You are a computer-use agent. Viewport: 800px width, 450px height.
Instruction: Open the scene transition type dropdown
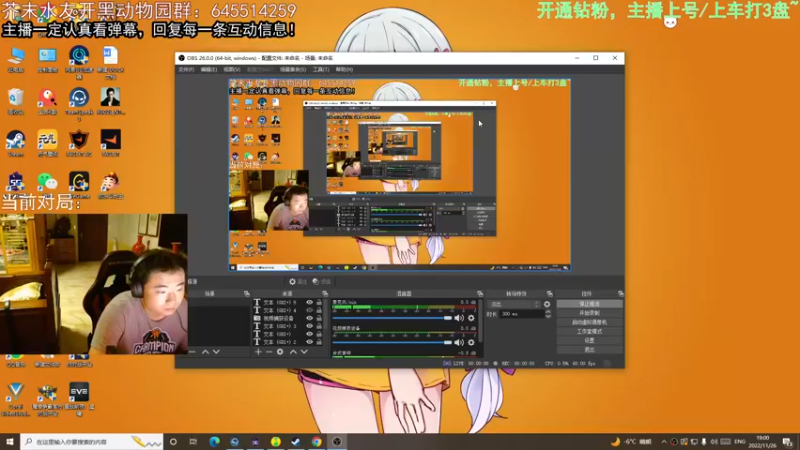514,304
